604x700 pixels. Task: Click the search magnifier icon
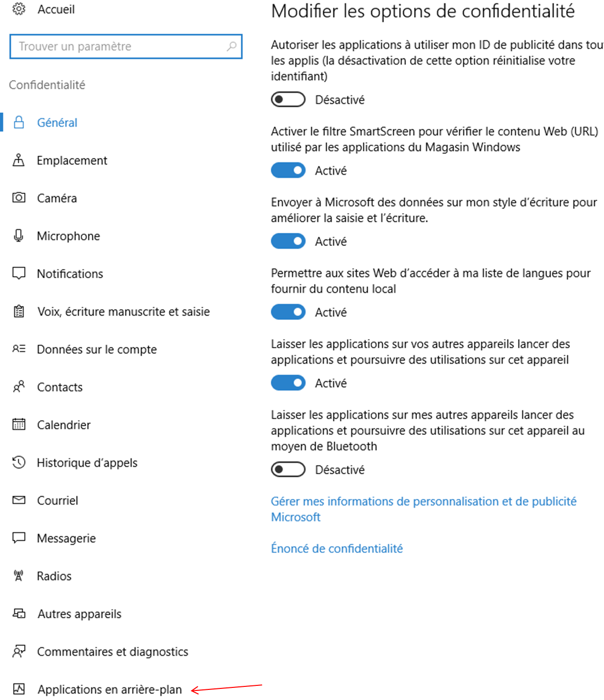coord(231,46)
